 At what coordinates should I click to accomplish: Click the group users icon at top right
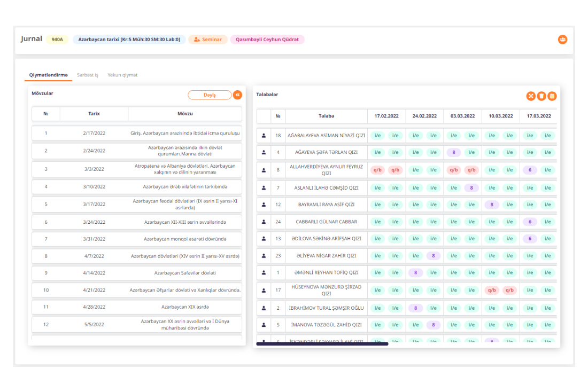(562, 40)
